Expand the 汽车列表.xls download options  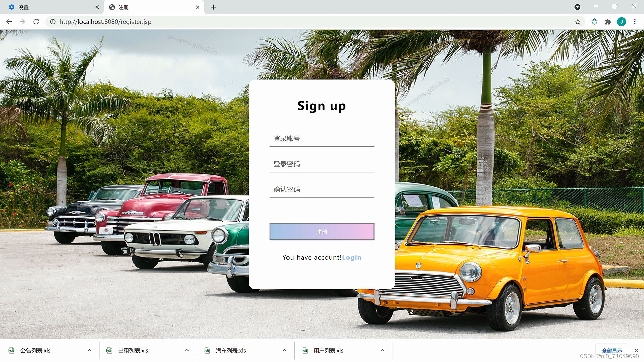[284, 350]
